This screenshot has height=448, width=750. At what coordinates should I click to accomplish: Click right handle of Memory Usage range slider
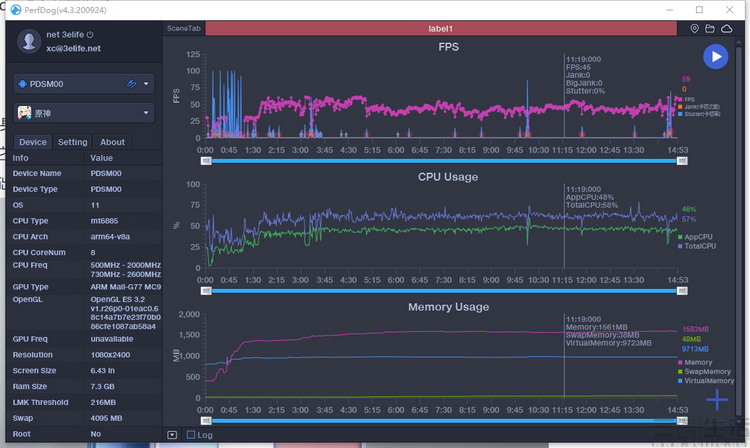(682, 421)
